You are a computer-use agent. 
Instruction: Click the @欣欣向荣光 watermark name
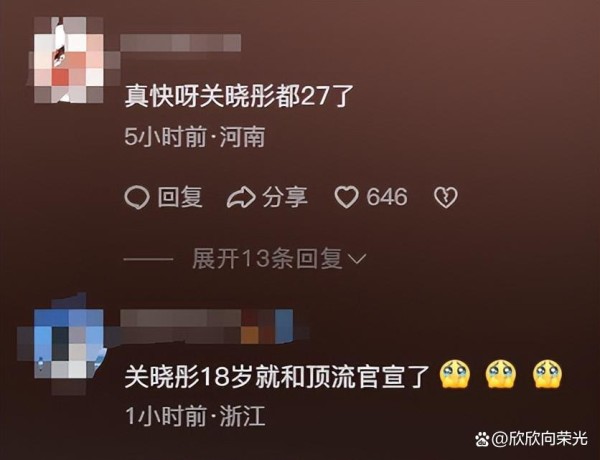(x=539, y=439)
